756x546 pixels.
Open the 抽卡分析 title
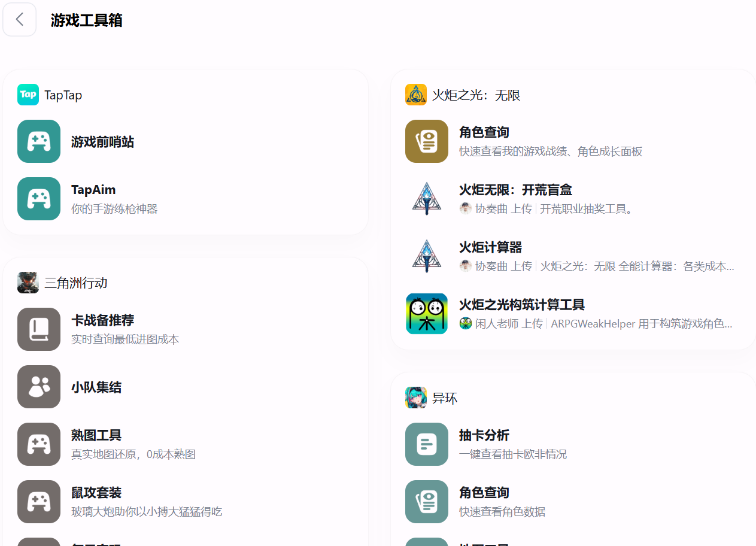click(484, 435)
